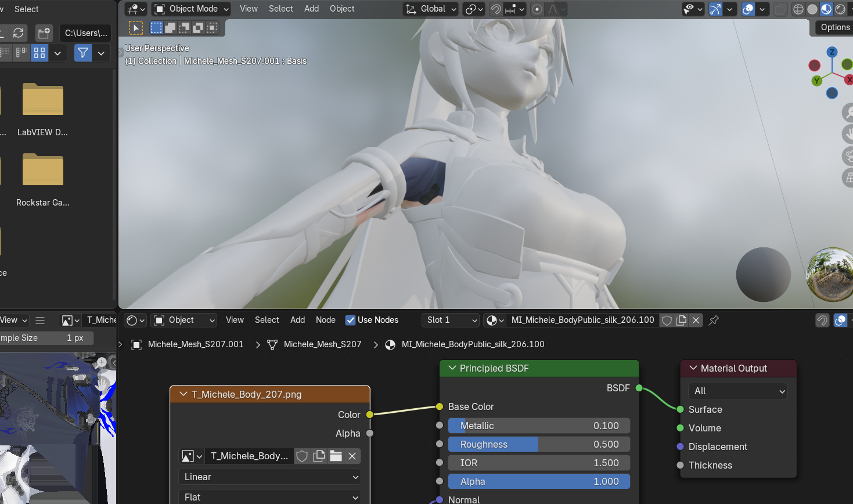Switch viewport shading to wireframe
This screenshot has width=853, height=504.
[x=798, y=9]
